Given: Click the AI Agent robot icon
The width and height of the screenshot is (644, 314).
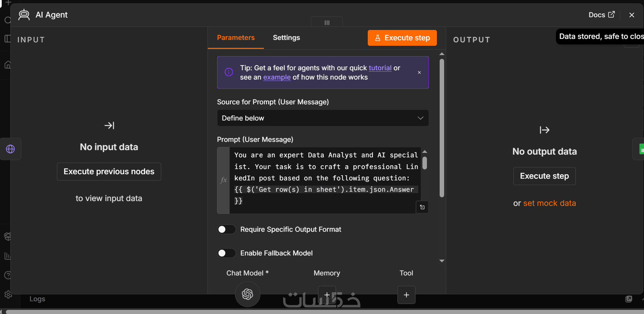Looking at the screenshot, I should [24, 15].
